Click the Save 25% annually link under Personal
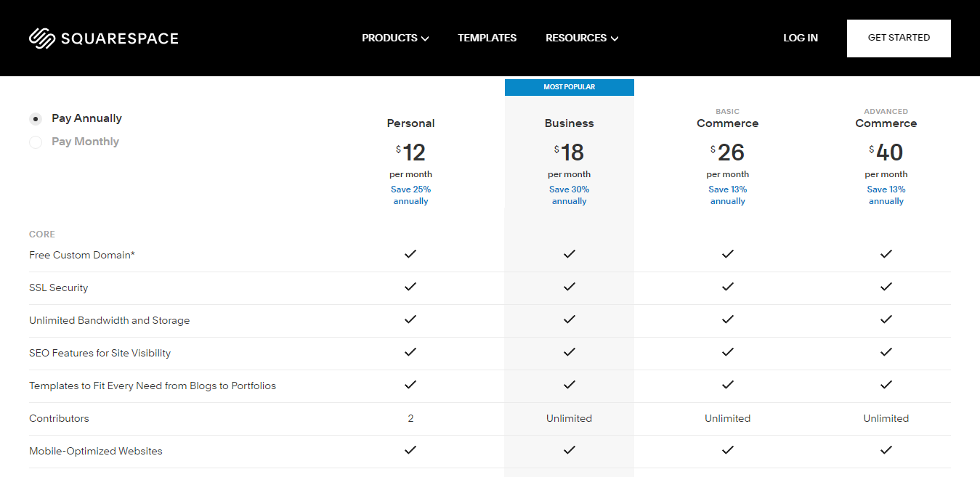The image size is (980, 477). 410,195
